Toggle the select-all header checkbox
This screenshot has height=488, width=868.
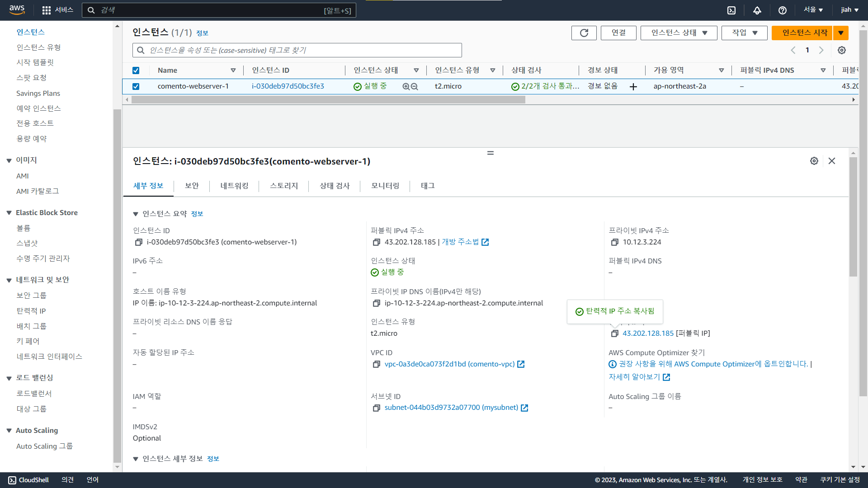(x=136, y=70)
